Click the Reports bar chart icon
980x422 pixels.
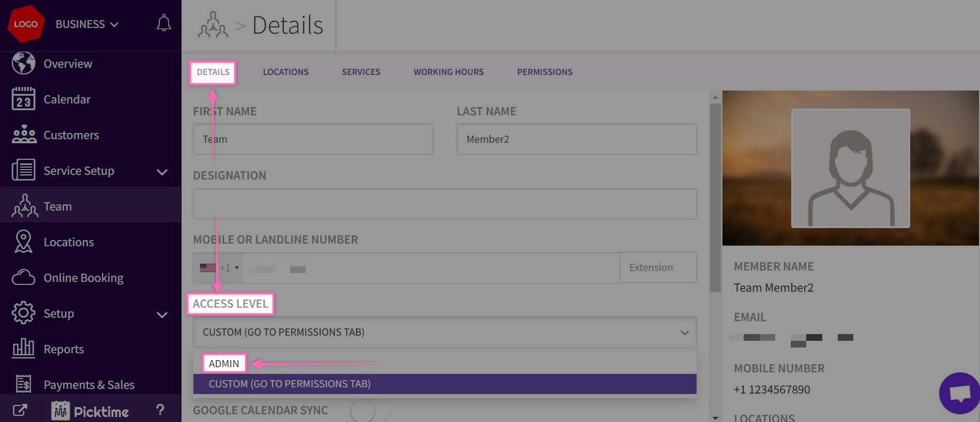[23, 349]
